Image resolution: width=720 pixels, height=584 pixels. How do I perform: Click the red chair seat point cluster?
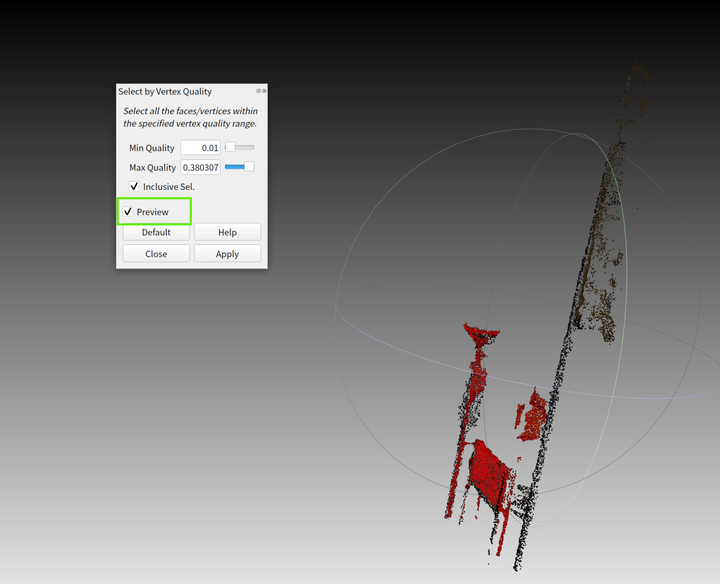click(x=489, y=474)
